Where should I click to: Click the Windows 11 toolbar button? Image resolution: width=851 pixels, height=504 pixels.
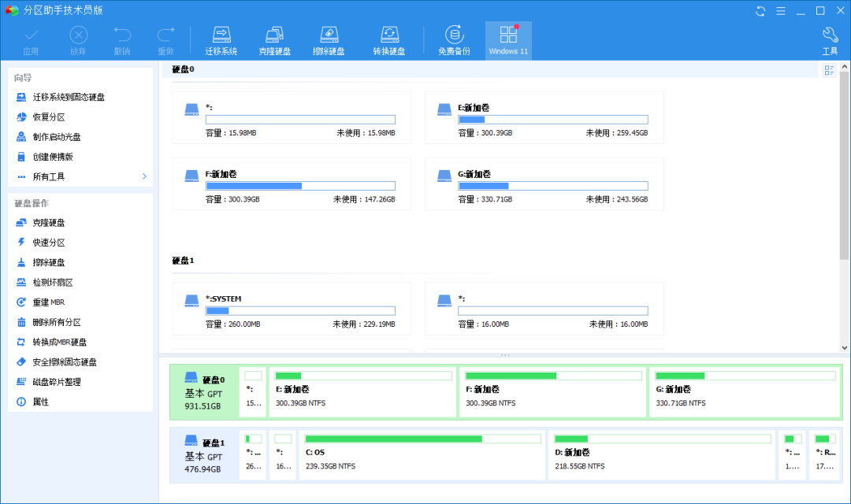pos(508,41)
